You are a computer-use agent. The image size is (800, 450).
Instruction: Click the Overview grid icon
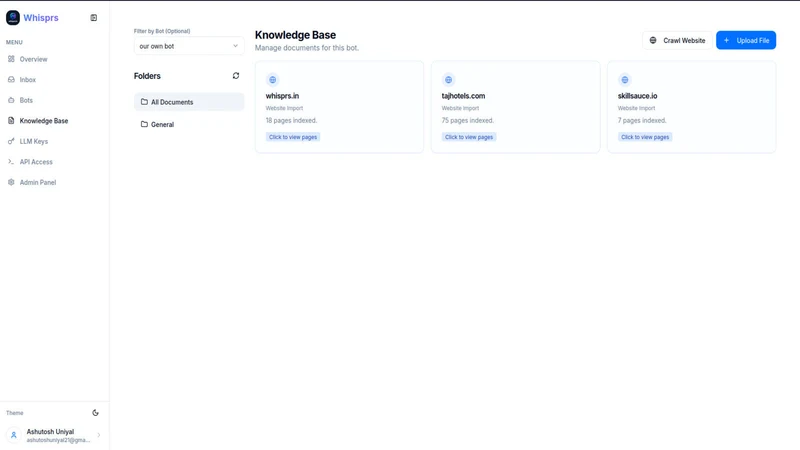pos(11,59)
